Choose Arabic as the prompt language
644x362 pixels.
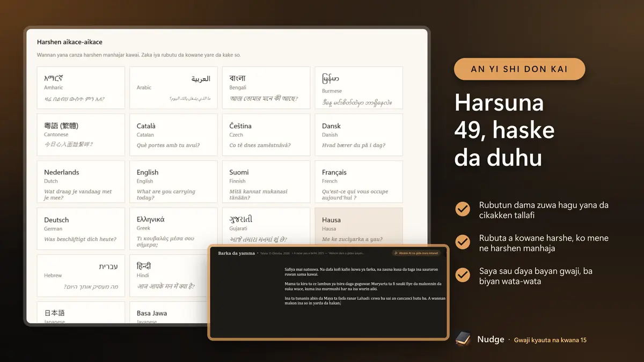click(173, 88)
